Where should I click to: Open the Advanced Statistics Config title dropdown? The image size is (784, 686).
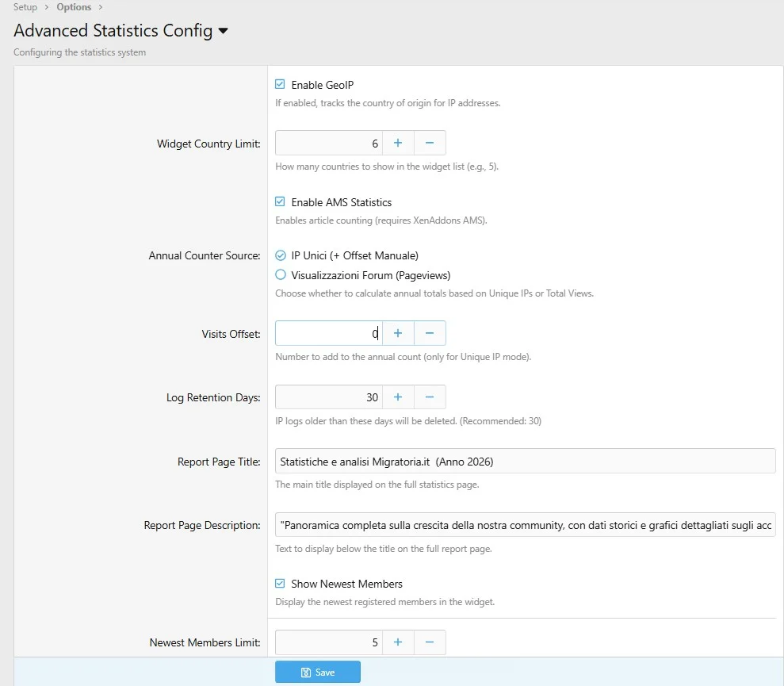tap(223, 32)
